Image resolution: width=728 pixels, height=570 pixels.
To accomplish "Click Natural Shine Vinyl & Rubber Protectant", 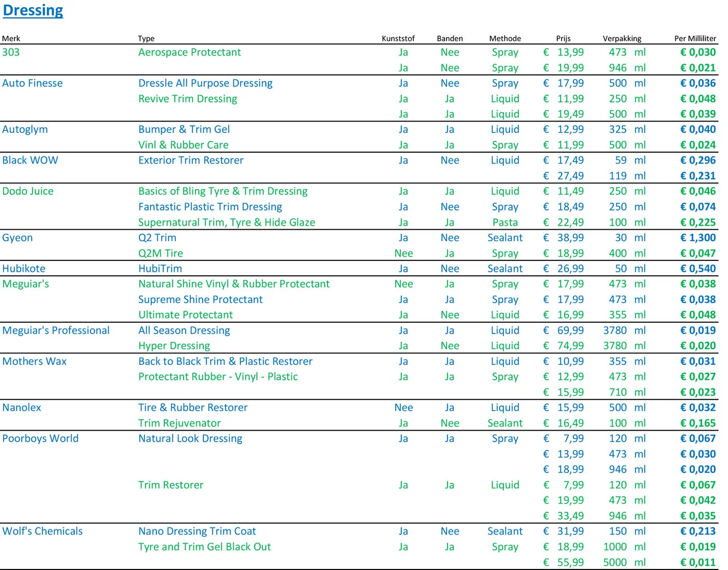I will (234, 284).
